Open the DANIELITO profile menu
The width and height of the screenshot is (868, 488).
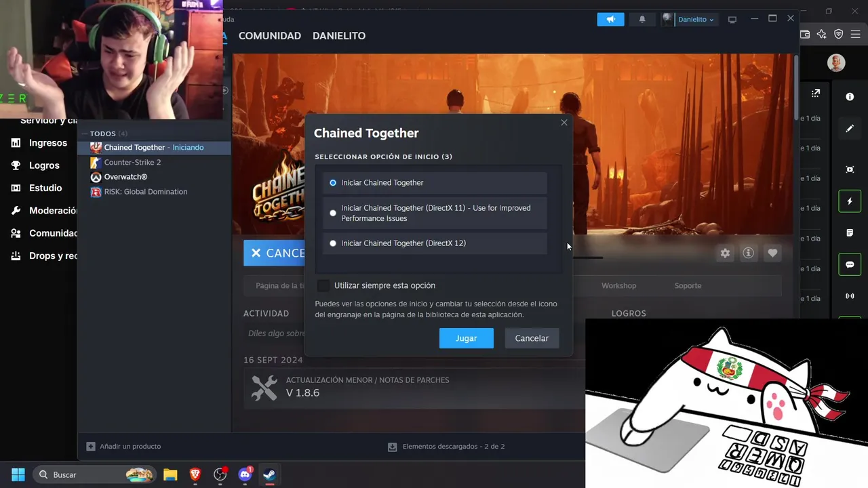tap(339, 36)
